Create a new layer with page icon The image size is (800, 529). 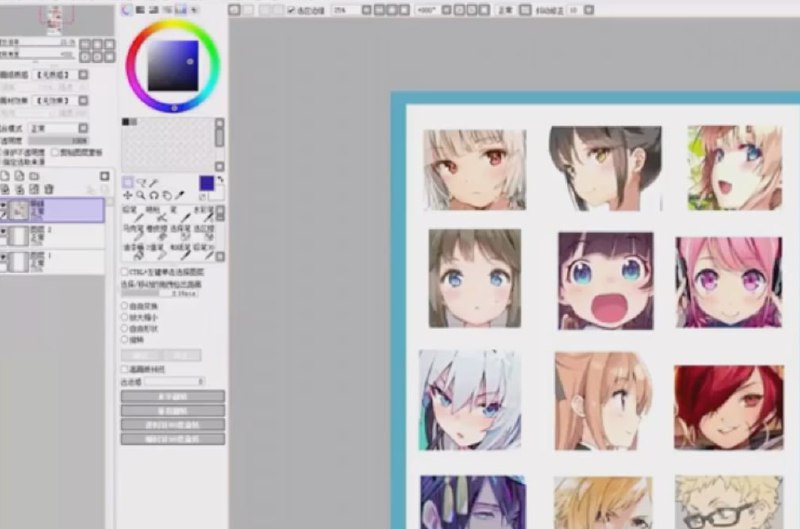[x=5, y=176]
